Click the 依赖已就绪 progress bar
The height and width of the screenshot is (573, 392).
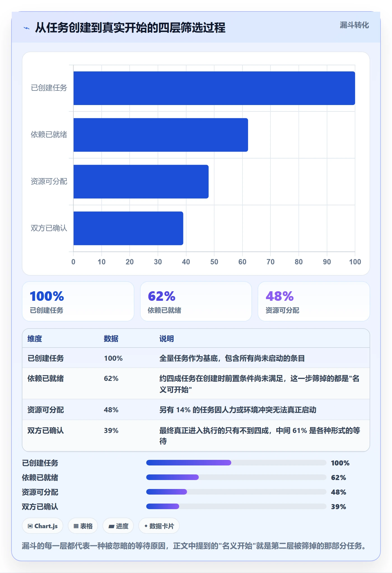[x=236, y=477]
